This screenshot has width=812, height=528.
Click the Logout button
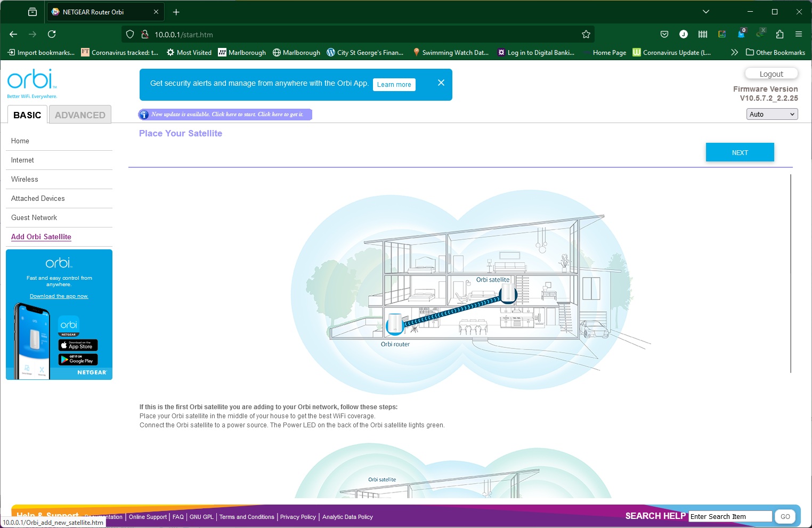772,74
